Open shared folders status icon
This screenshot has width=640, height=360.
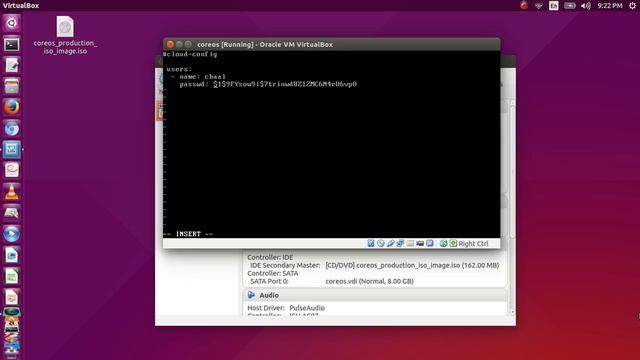click(x=410, y=243)
